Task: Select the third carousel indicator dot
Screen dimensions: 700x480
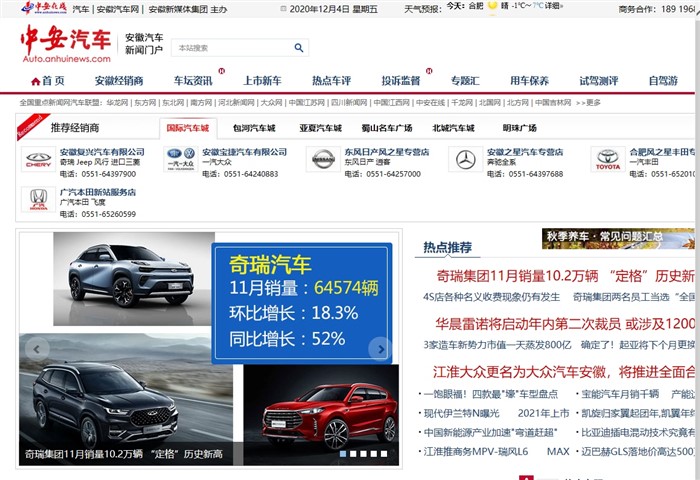Action: pyautogui.click(x=363, y=454)
